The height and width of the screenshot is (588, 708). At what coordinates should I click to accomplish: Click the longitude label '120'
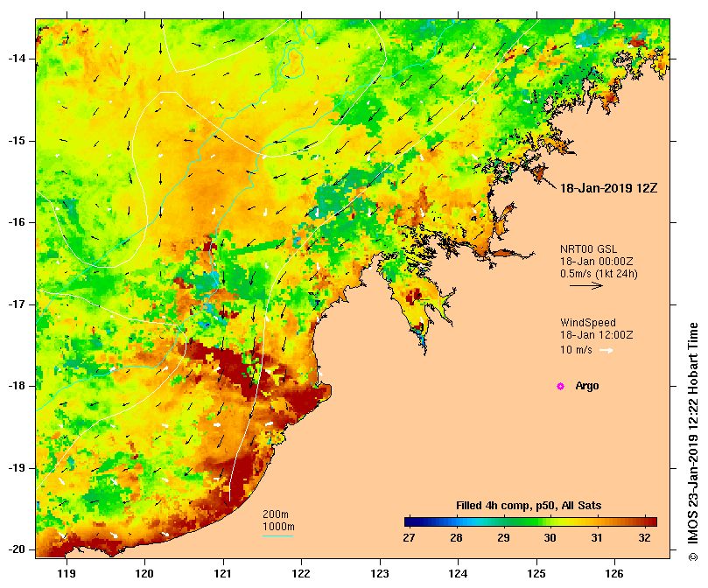point(145,574)
